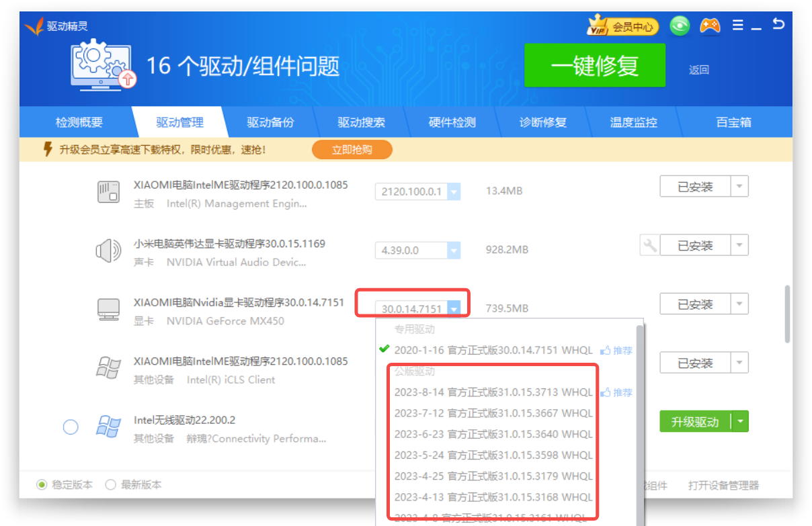
Task: Click the speaker icon for 声卡 driver
Action: pyautogui.click(x=108, y=252)
